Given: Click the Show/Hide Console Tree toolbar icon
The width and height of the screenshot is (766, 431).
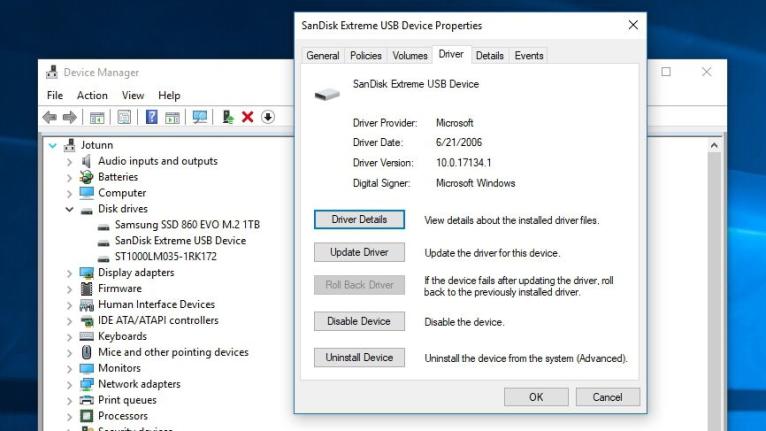Looking at the screenshot, I should [x=97, y=117].
